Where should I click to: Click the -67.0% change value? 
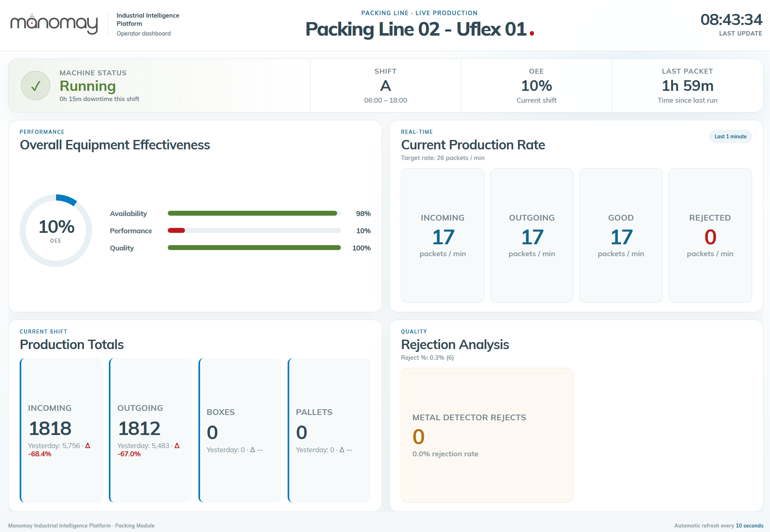(x=129, y=454)
